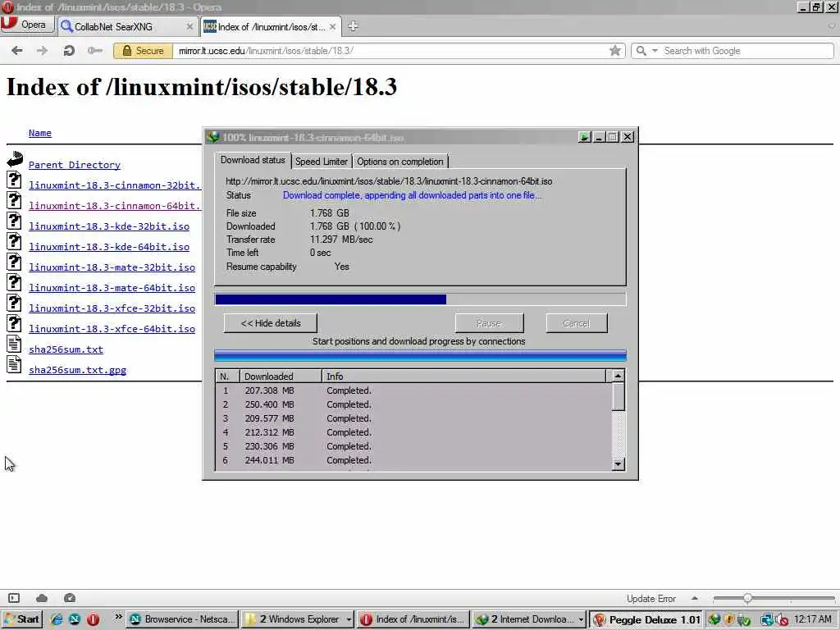Image resolution: width=840 pixels, height=630 pixels.
Task: Reload the page with refresh icon
Action: (x=69, y=51)
